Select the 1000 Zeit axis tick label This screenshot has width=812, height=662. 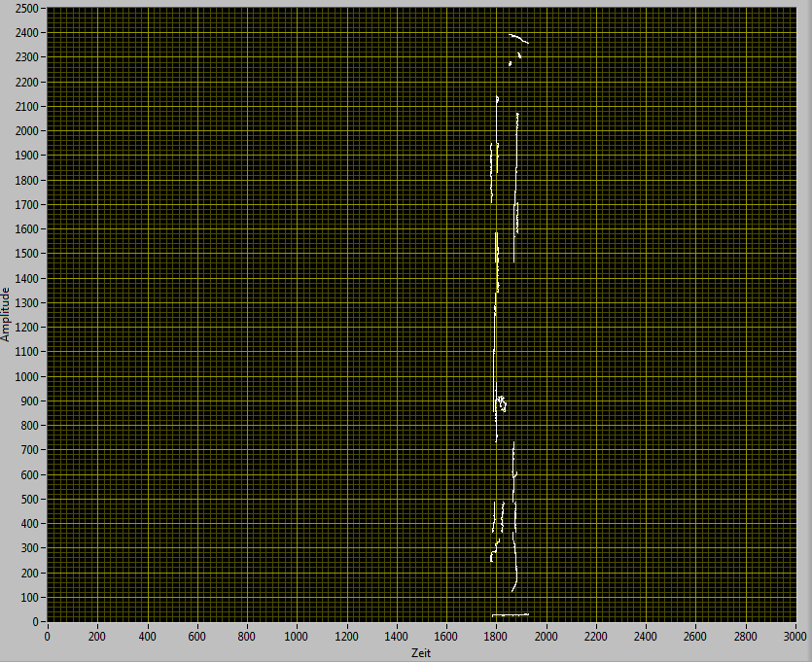(297, 637)
